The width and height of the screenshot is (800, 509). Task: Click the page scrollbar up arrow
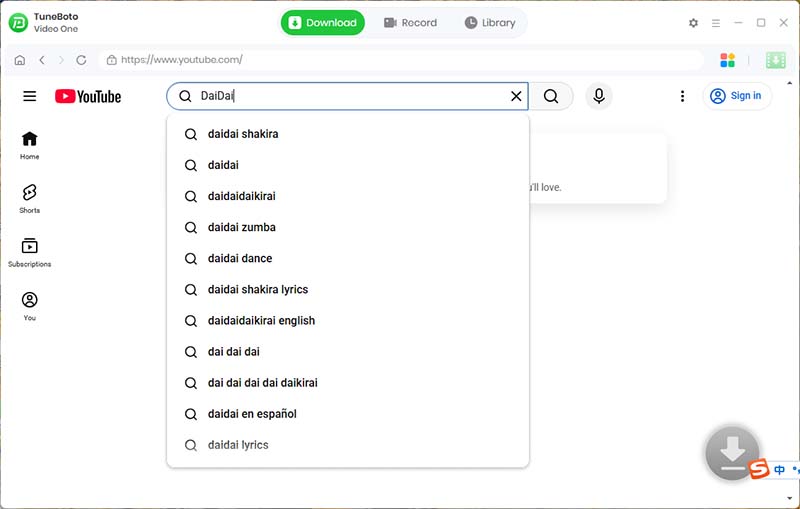coord(790,83)
